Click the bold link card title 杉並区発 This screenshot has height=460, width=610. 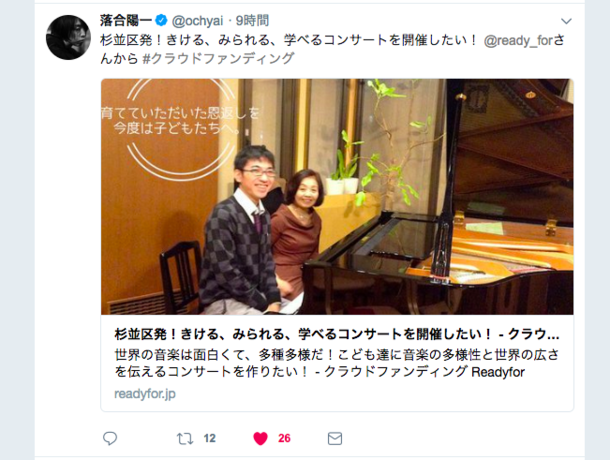click(x=337, y=334)
